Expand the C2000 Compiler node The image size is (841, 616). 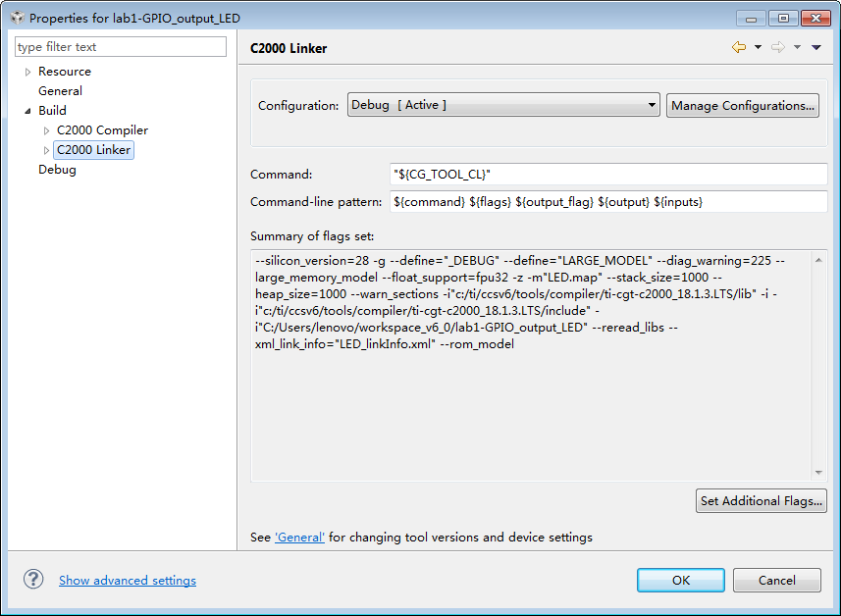click(46, 130)
